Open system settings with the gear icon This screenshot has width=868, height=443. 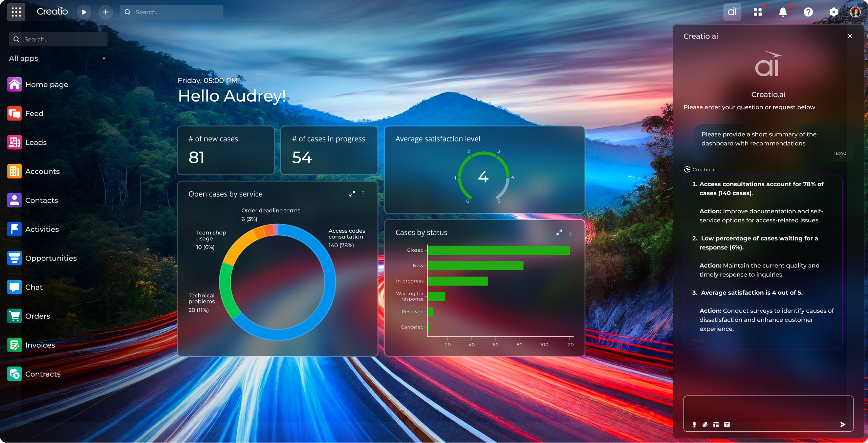pos(833,12)
